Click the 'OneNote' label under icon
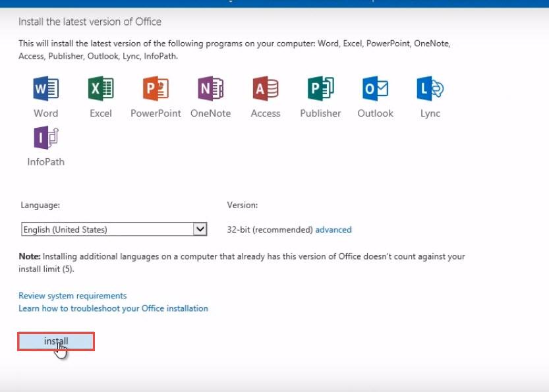The height and width of the screenshot is (392, 549). [211, 113]
